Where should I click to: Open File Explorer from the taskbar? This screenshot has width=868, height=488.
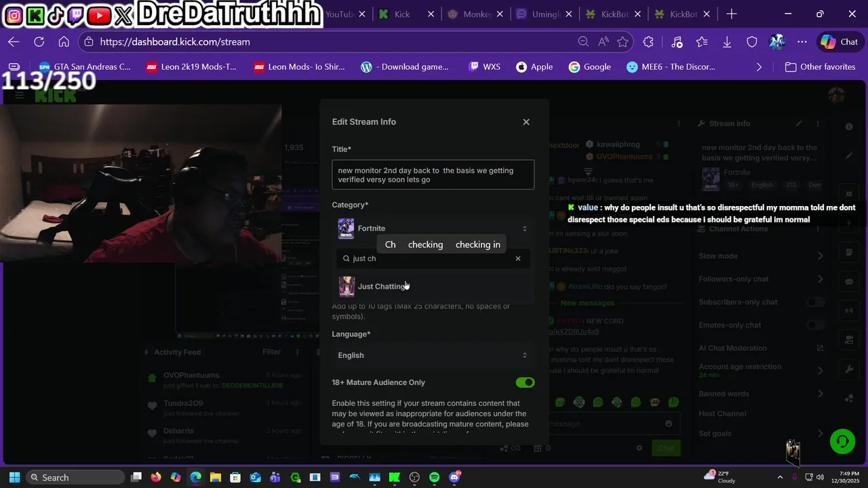[x=216, y=477]
